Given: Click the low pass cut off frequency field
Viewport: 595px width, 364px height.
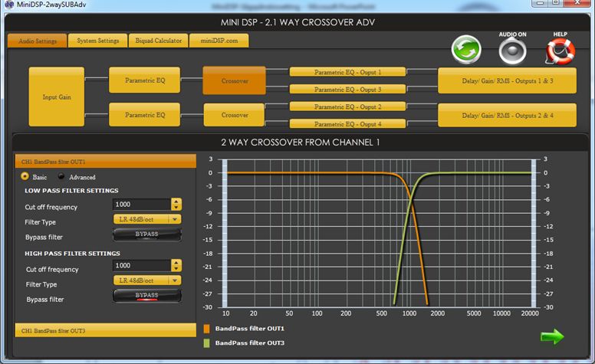Looking at the screenshot, I should pos(142,205).
